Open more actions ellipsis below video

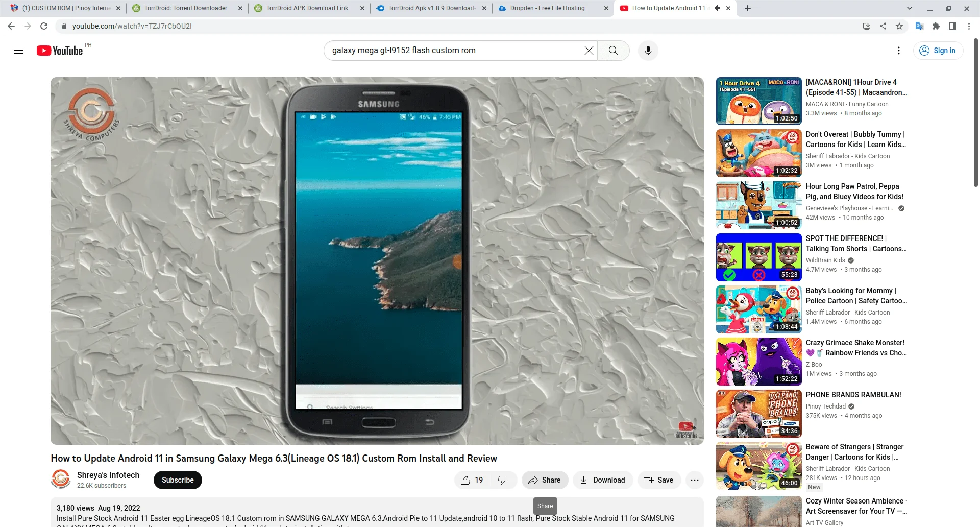tap(695, 480)
